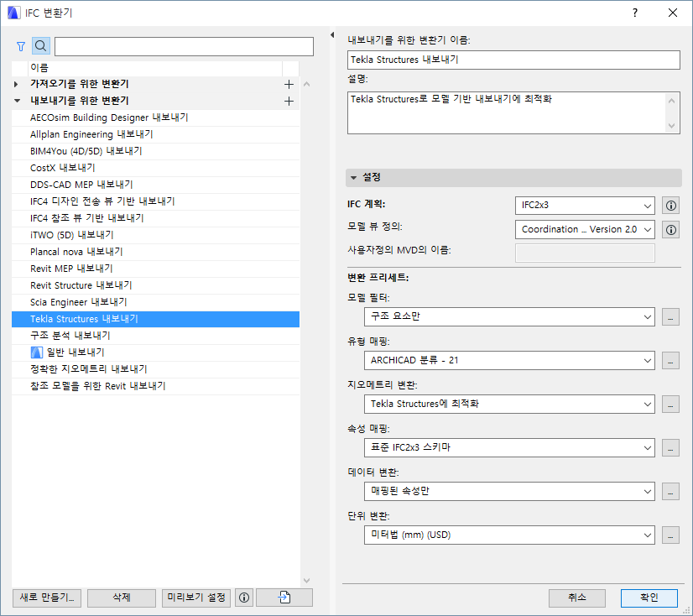
Task: Open the 미터법 (mm) (USD) dropdown
Action: (509, 535)
